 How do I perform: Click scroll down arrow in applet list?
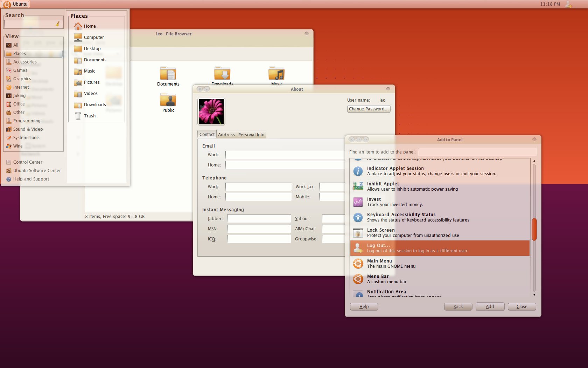[534, 295]
